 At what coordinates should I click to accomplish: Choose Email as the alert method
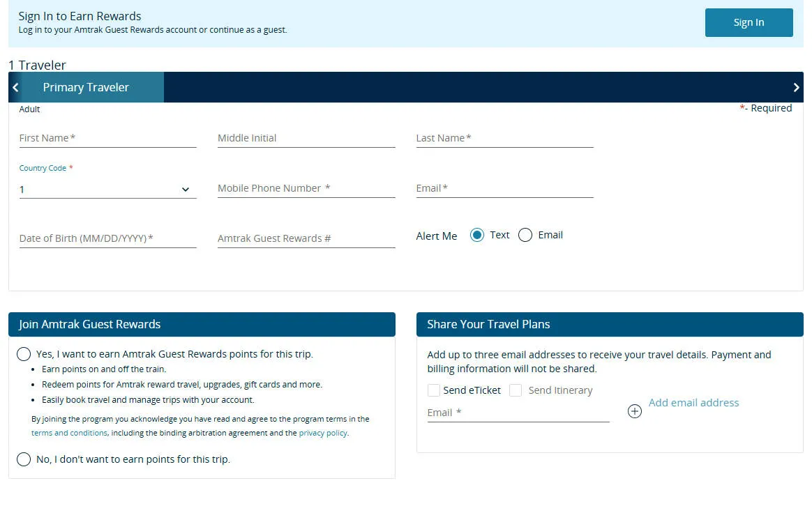(525, 236)
